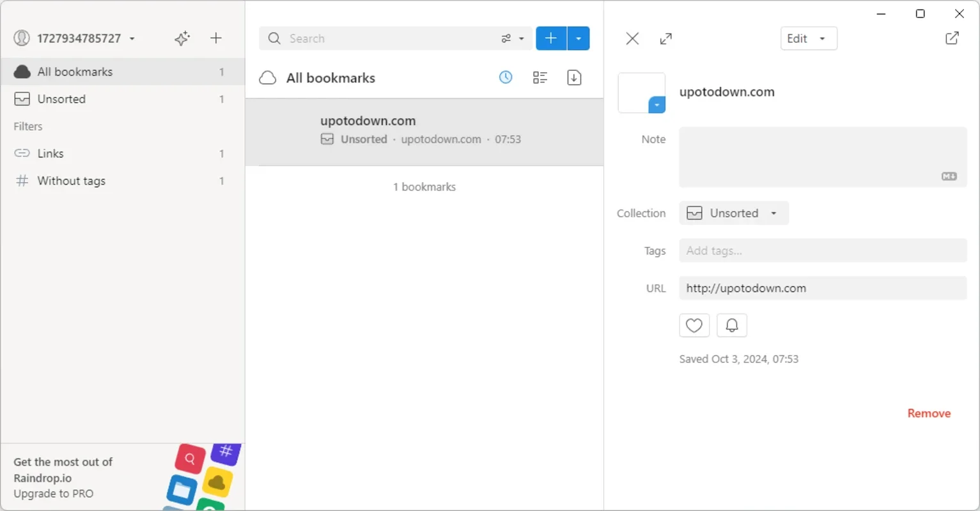The width and height of the screenshot is (980, 511).
Task: Filter by Links
Action: click(x=123, y=153)
